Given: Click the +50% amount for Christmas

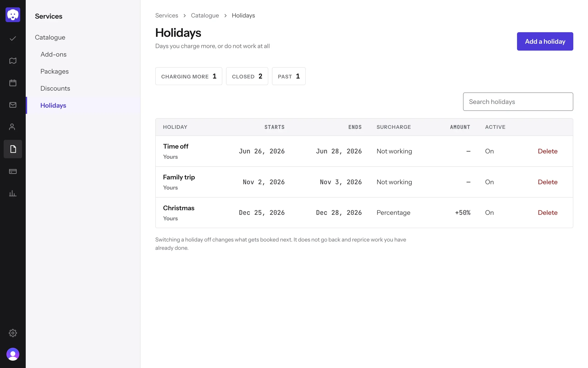Looking at the screenshot, I should (463, 213).
